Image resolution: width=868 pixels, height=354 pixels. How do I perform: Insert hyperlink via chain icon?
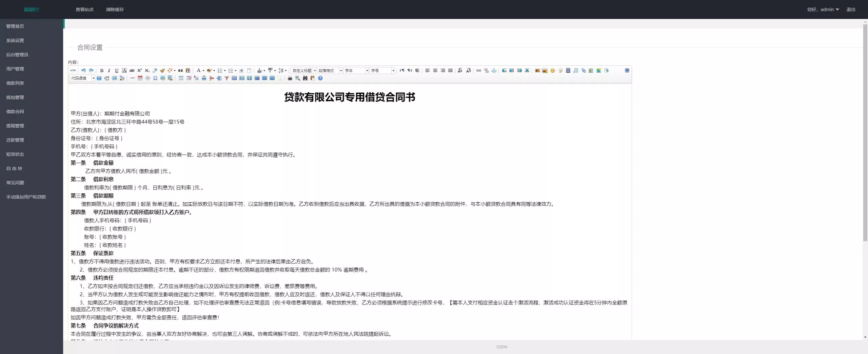pos(479,71)
